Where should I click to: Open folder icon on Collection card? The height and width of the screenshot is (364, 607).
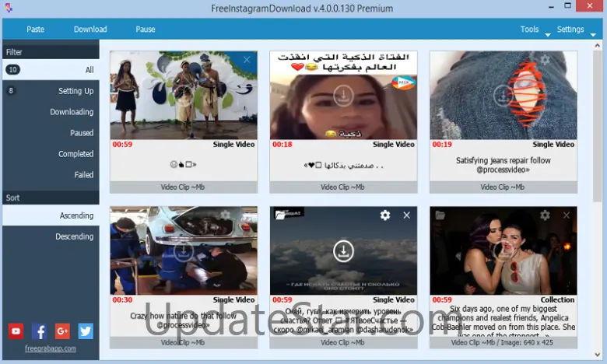coord(440,215)
